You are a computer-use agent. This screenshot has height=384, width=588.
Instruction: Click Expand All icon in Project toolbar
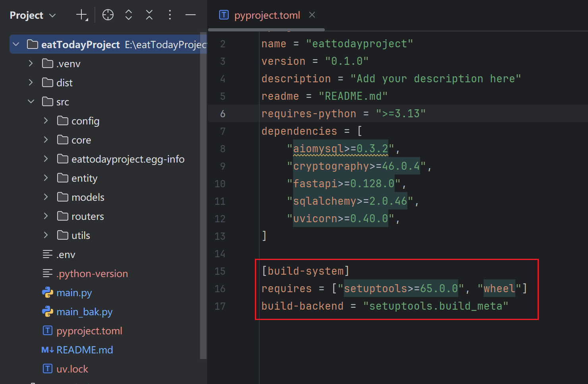pyautogui.click(x=128, y=15)
